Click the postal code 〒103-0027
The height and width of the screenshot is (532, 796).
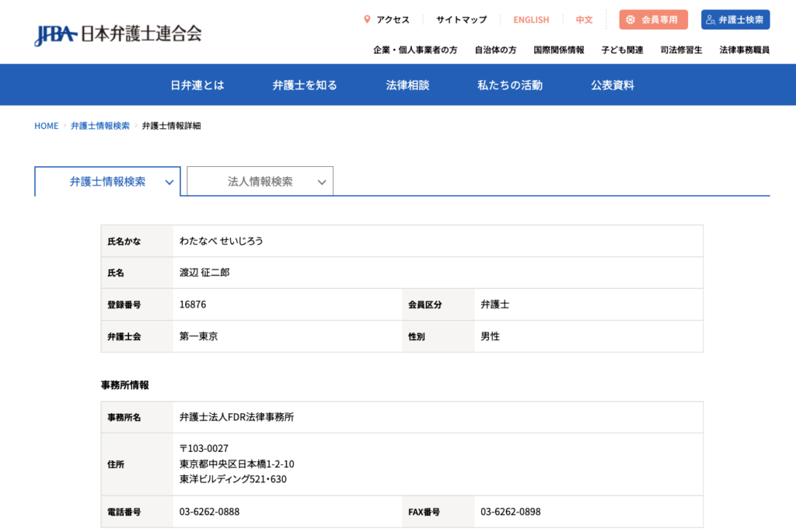pyautogui.click(x=204, y=448)
